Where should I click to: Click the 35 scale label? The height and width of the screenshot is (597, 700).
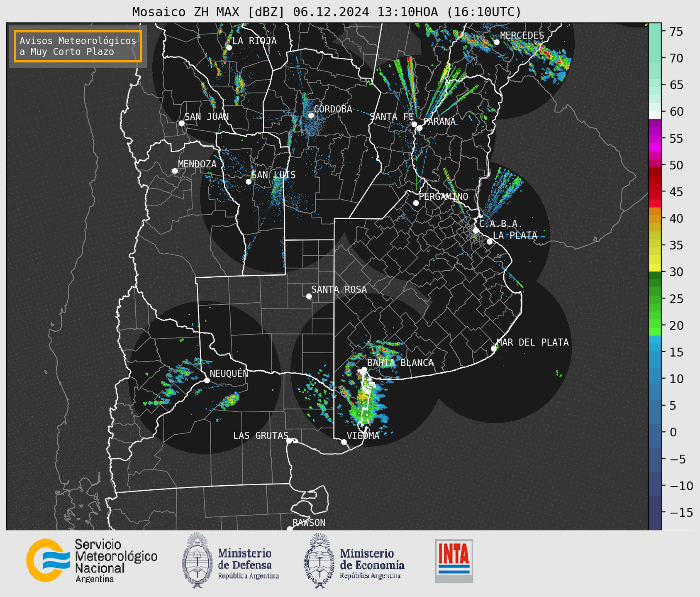677,245
